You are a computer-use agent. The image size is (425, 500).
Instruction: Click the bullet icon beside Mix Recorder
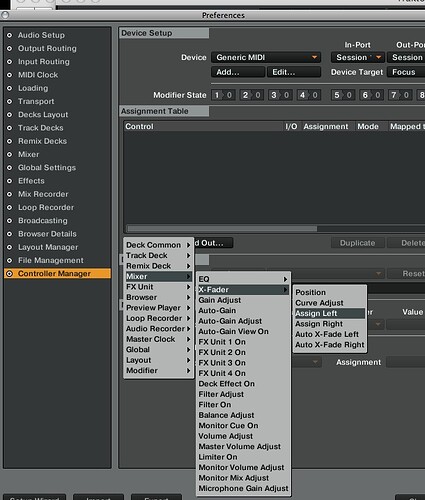click(9, 194)
